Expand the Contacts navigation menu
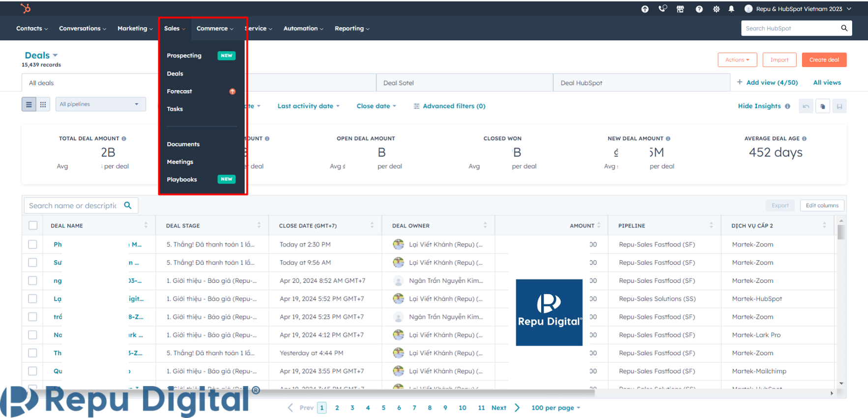This screenshot has height=418, width=868. point(32,29)
